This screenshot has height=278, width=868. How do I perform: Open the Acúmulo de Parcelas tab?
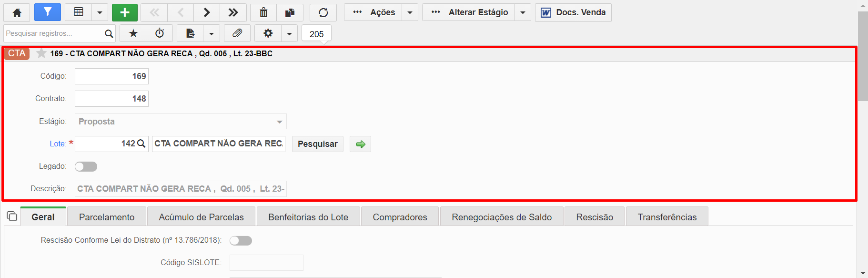[201, 217]
